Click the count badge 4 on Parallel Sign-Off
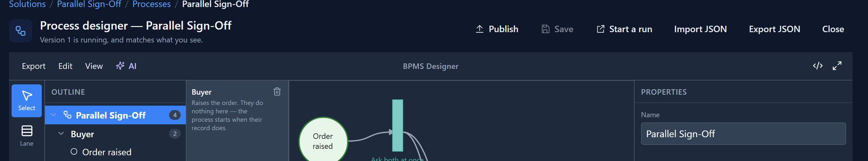Image resolution: width=868 pixels, height=161 pixels. (x=175, y=115)
